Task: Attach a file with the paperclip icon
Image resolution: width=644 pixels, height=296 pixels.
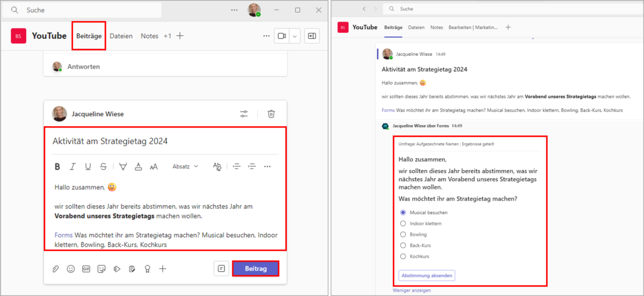Action: pyautogui.click(x=55, y=268)
